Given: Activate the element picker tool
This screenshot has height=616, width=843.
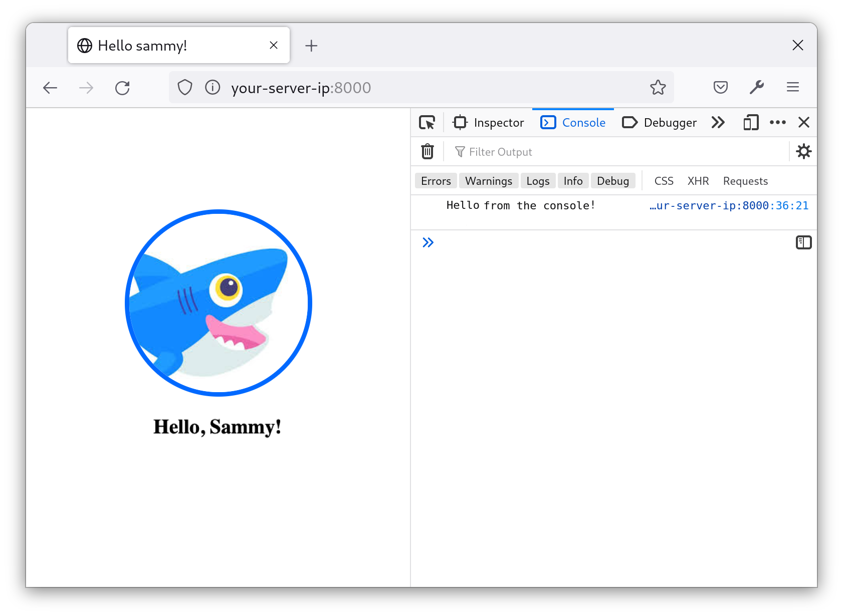Looking at the screenshot, I should point(427,123).
